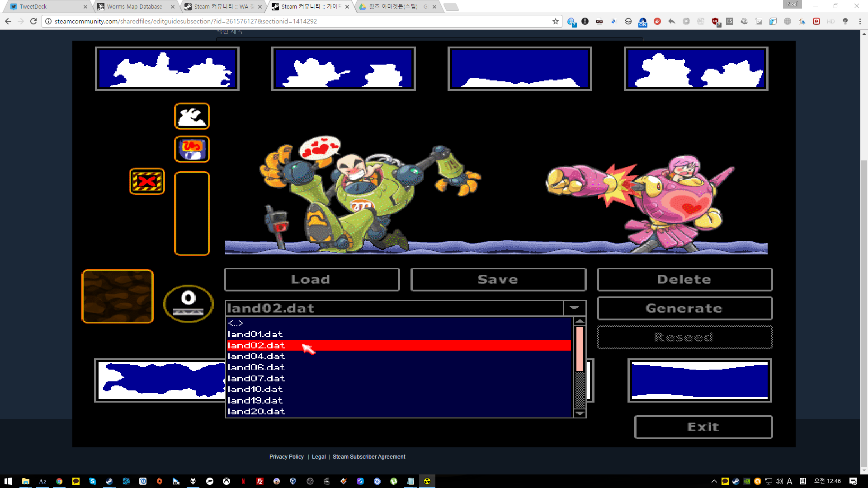Image resolution: width=868 pixels, height=488 pixels.
Task: Click the white terrain preview icon
Action: [192, 116]
